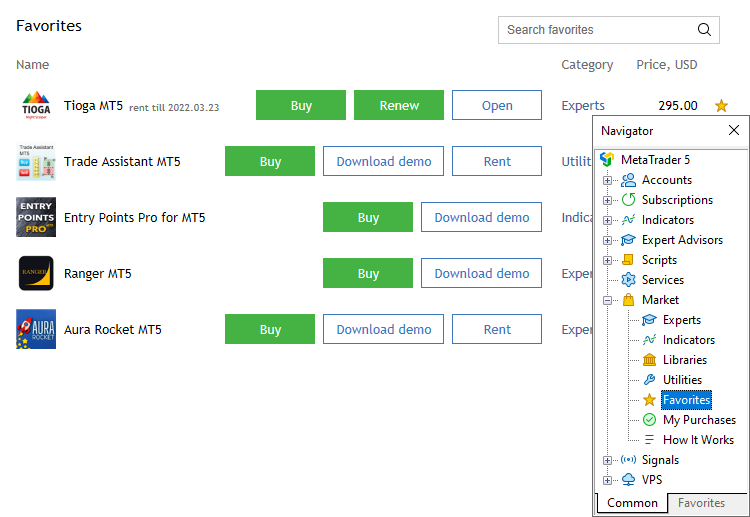Click the Trade Assistant MT5 product thumbnail

pyautogui.click(x=36, y=161)
